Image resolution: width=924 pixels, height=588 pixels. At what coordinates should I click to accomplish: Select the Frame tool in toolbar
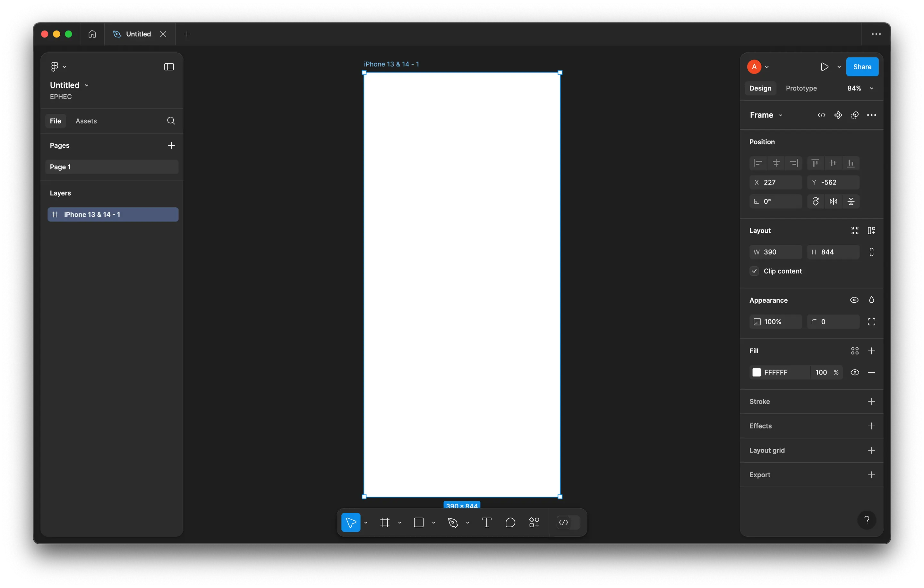point(385,523)
